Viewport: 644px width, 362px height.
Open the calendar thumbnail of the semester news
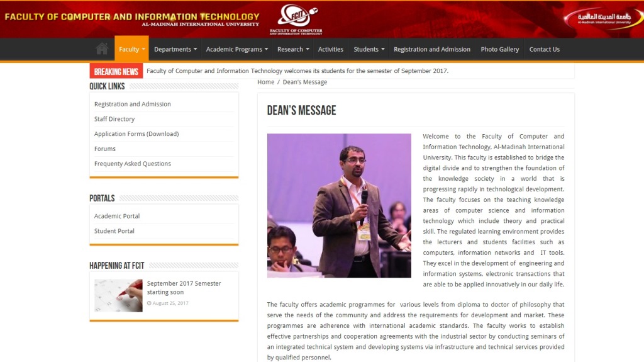coord(118,295)
